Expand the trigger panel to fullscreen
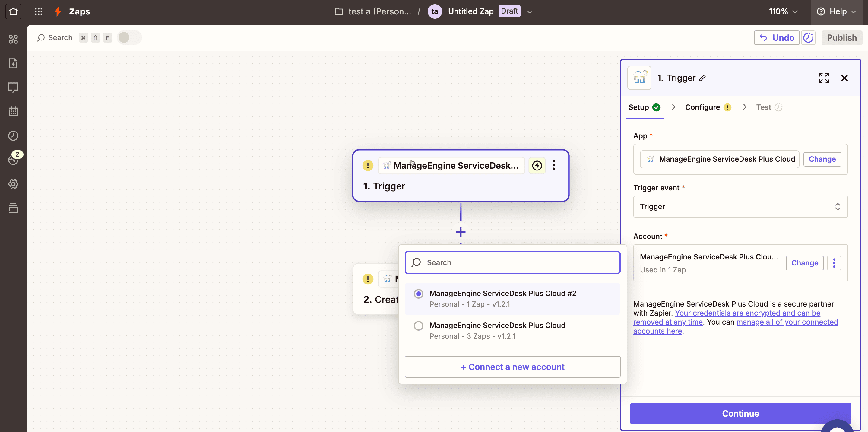 [824, 78]
